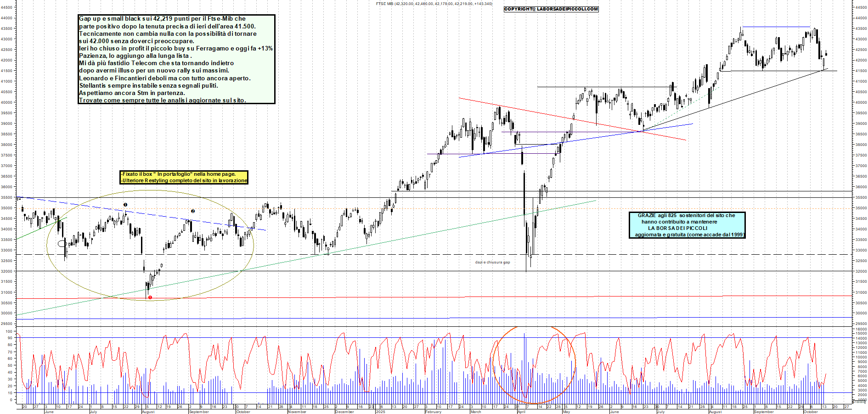Click the yellow 'Fixato il box' notice

(x=184, y=177)
